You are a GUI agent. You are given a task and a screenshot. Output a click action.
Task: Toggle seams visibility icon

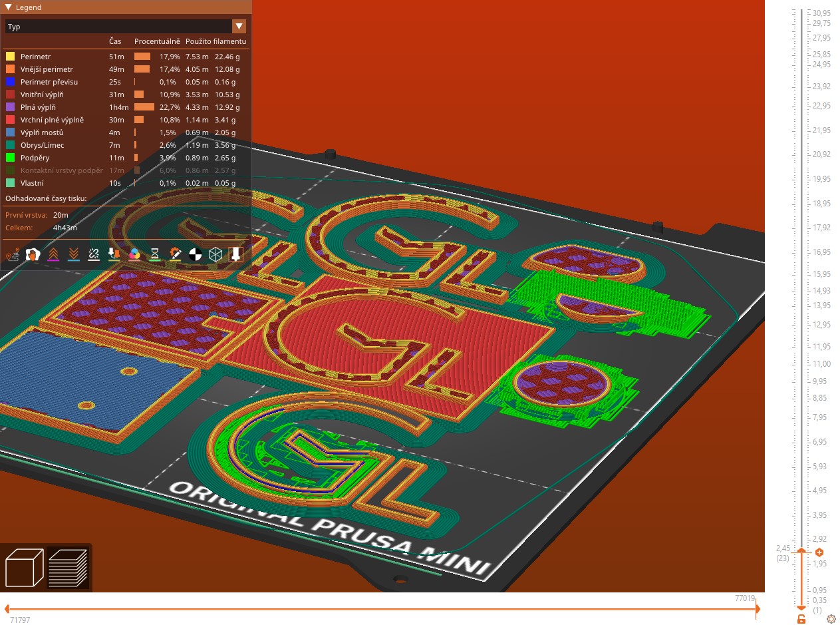pos(94,254)
